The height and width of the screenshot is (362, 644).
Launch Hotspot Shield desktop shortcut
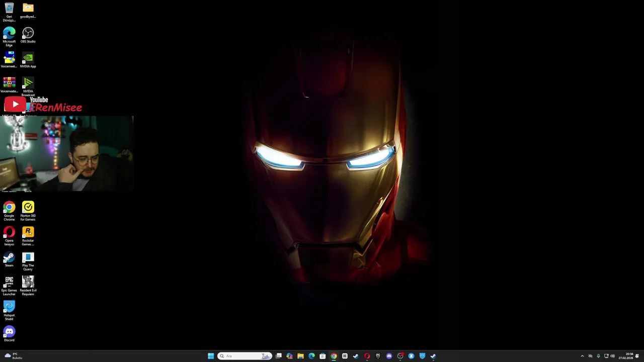coord(9,311)
